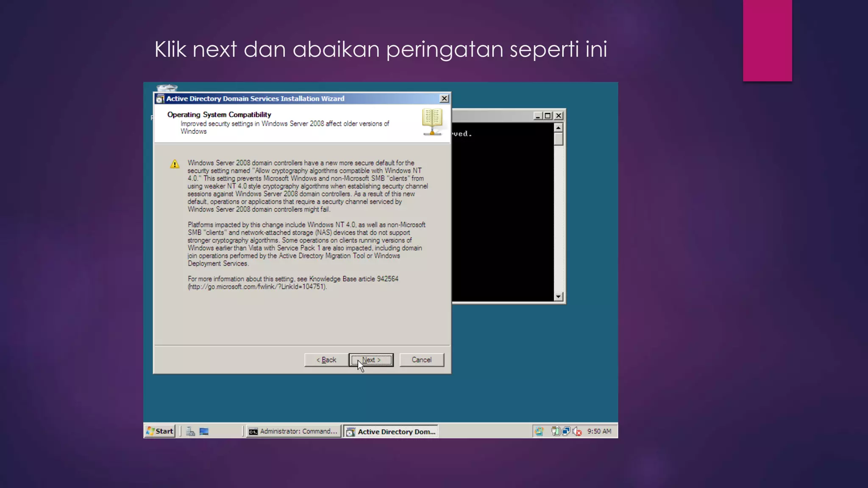868x488 pixels.
Task: Click inside the black Command Prompt console
Action: pos(503,212)
